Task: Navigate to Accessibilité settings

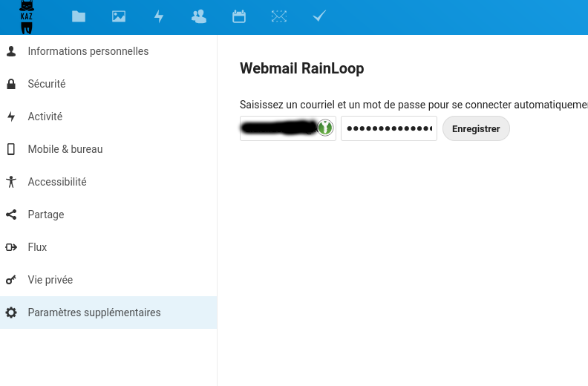Action: 57,182
